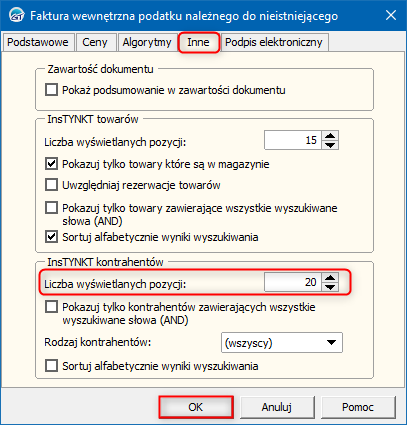This screenshot has width=407, height=425.
Task: Open help via Pomoc button
Action: tap(358, 407)
